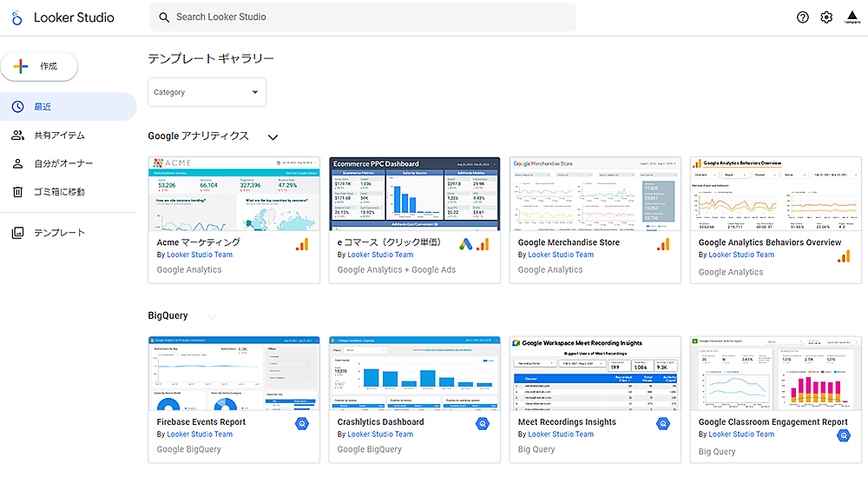Go to ゴミ箱に移動 in the sidebar
868x477 pixels.
[x=59, y=192]
